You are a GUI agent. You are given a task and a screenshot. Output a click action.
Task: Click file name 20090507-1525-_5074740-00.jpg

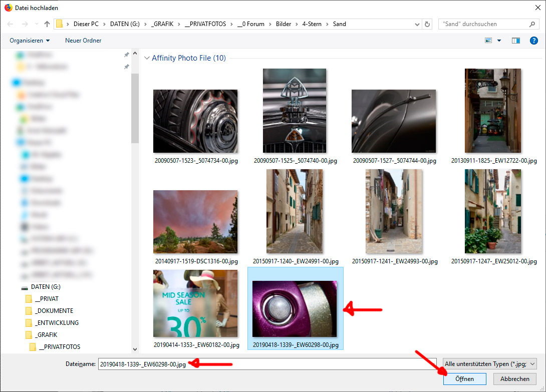tap(295, 161)
